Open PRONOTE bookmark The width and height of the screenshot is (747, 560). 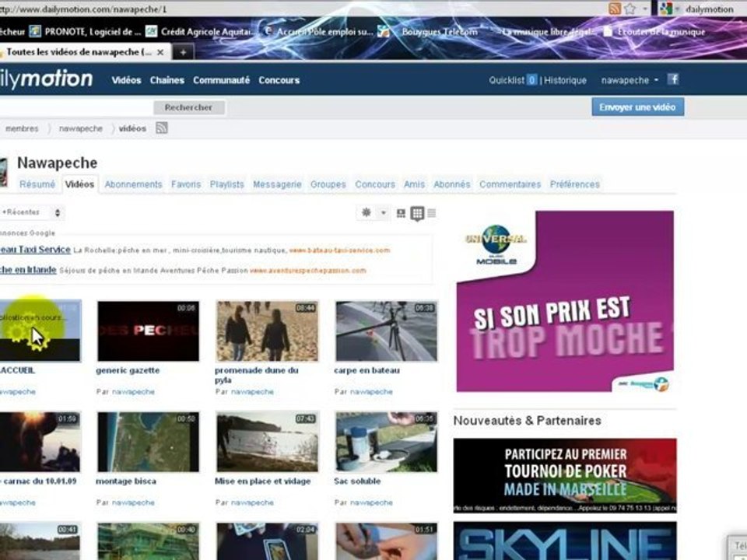86,32
